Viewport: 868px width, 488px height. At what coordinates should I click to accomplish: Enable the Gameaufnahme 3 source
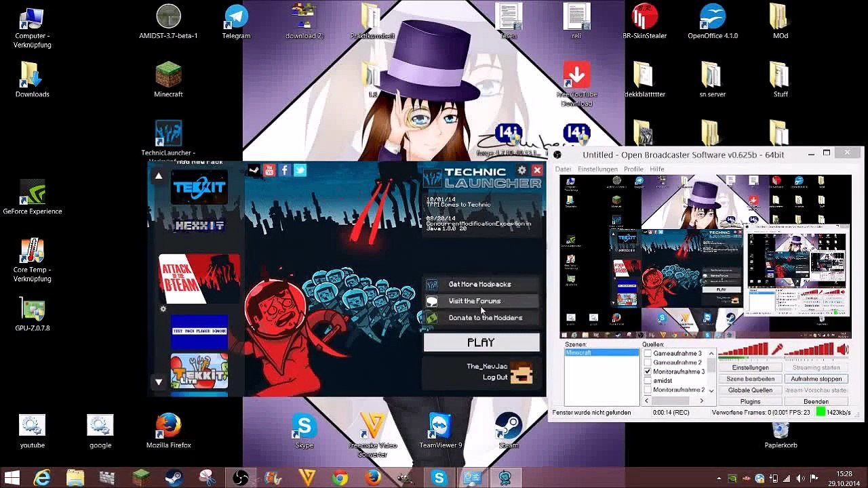(648, 354)
